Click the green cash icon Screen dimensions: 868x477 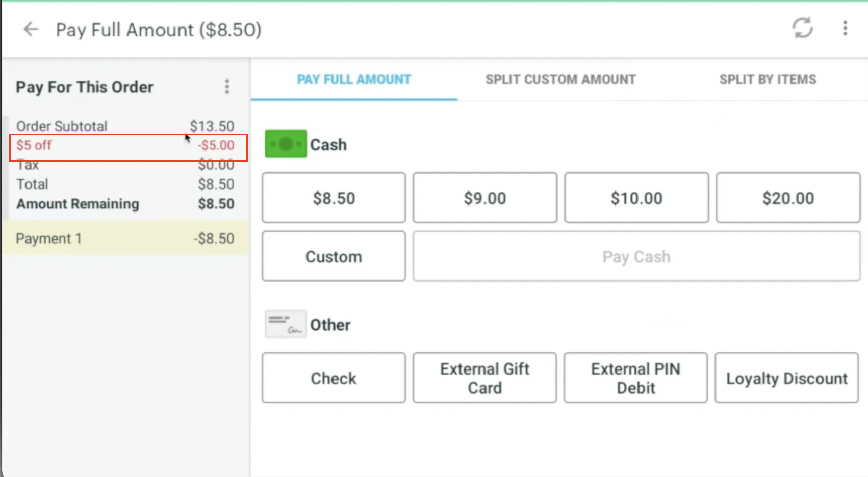tap(286, 144)
